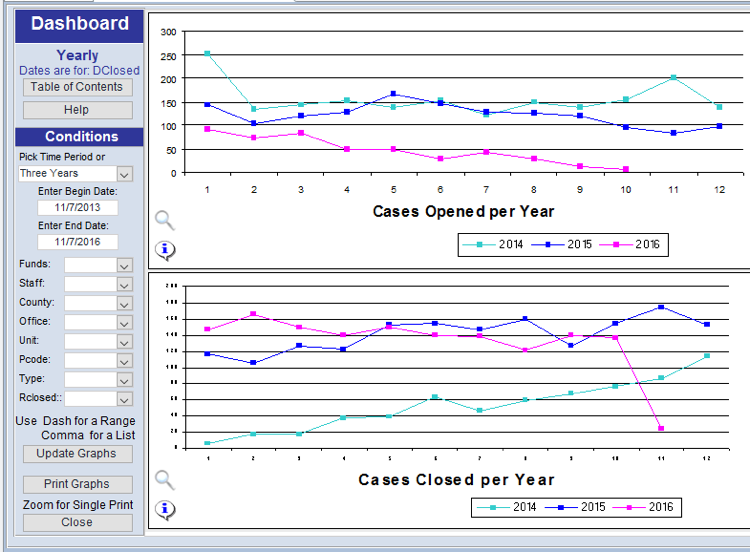
Task: Expand the Office filter dropdown
Action: 124,322
